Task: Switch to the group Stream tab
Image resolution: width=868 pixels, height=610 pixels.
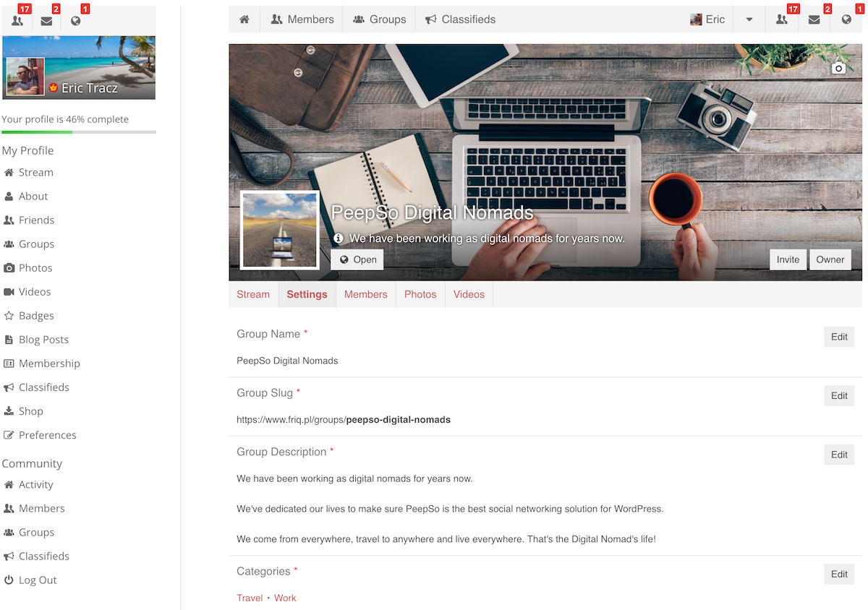Action: pyautogui.click(x=253, y=294)
